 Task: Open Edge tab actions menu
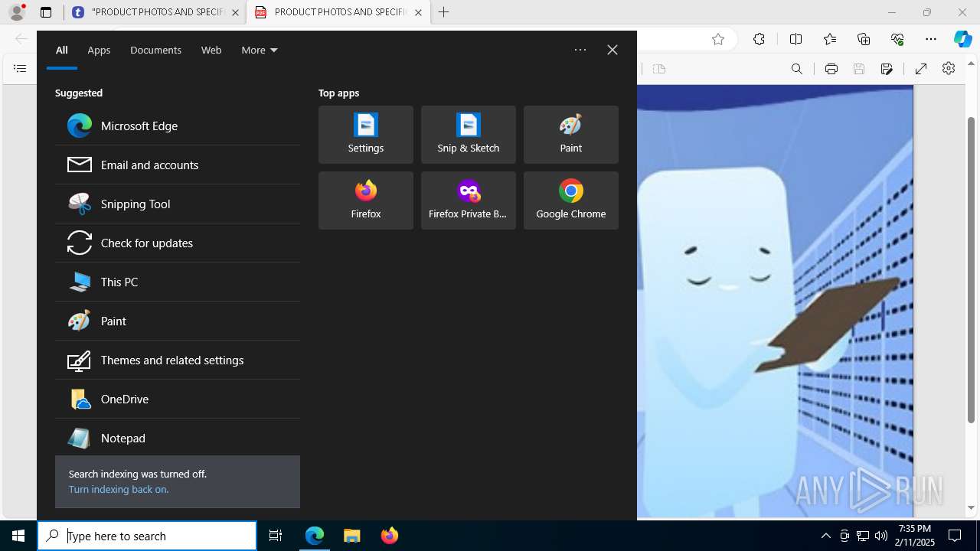(46, 12)
